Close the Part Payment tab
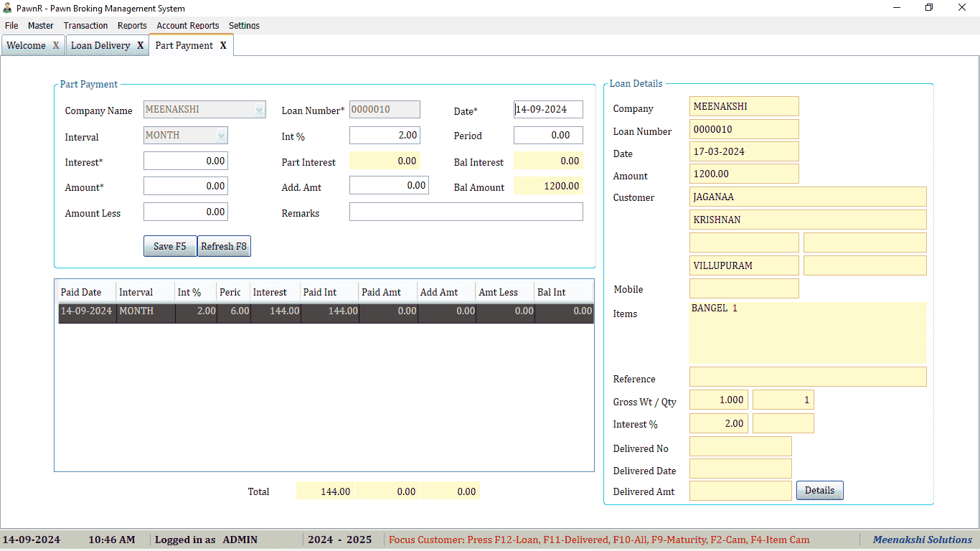This screenshot has width=980, height=551. (x=224, y=44)
